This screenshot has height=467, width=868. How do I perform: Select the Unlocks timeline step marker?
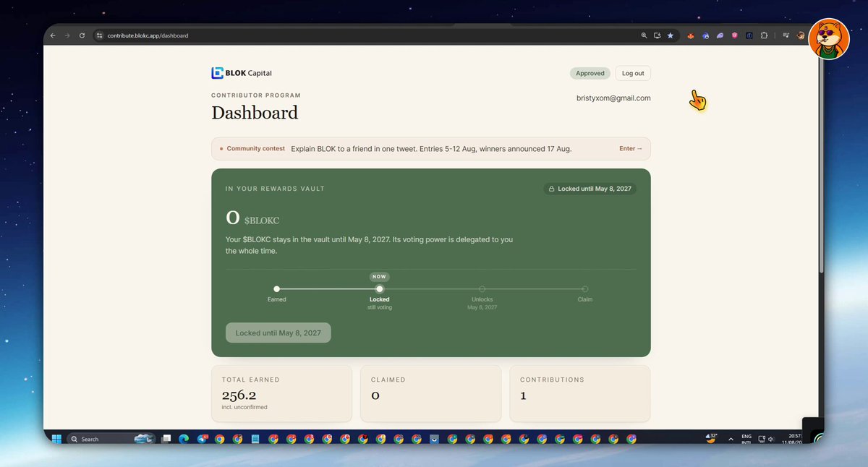(482, 289)
